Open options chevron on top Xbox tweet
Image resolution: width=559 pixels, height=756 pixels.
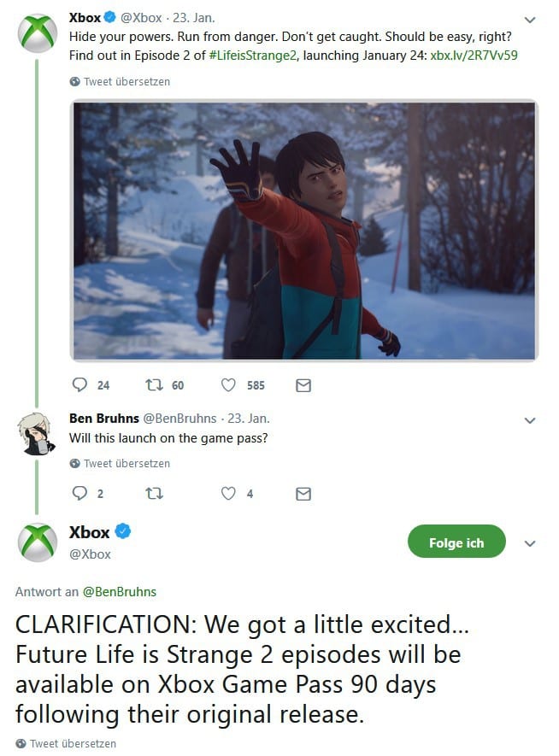tap(530, 20)
